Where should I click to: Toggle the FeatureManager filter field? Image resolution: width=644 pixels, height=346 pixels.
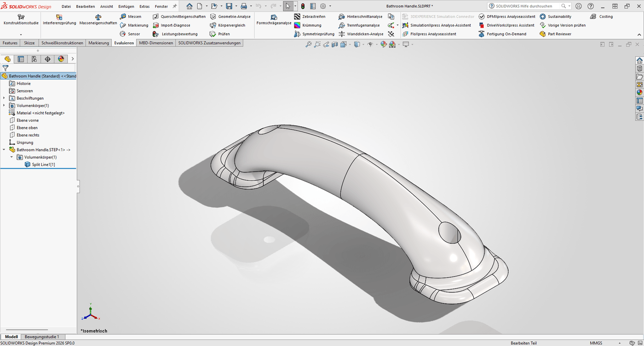[5, 67]
